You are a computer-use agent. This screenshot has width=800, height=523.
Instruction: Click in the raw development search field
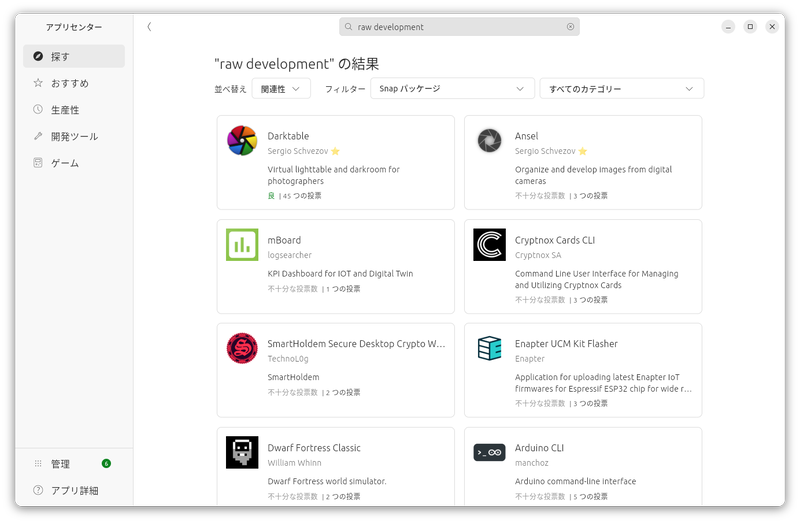click(x=459, y=27)
